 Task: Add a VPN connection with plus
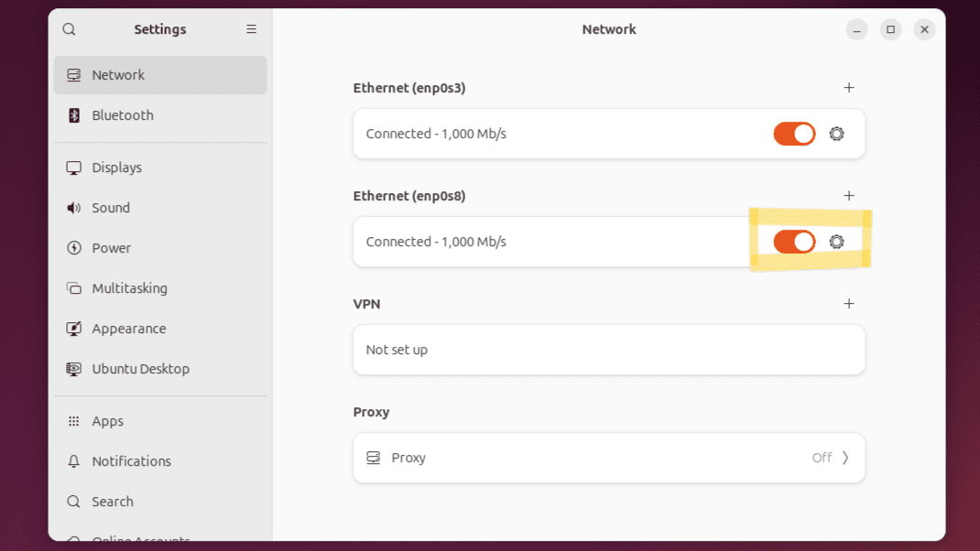[849, 304]
